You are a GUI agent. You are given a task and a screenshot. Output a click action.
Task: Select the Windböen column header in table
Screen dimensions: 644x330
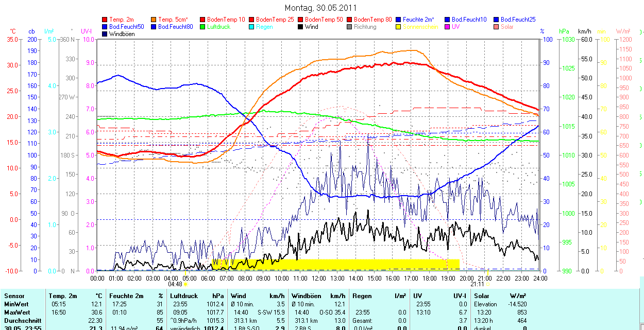(307, 296)
